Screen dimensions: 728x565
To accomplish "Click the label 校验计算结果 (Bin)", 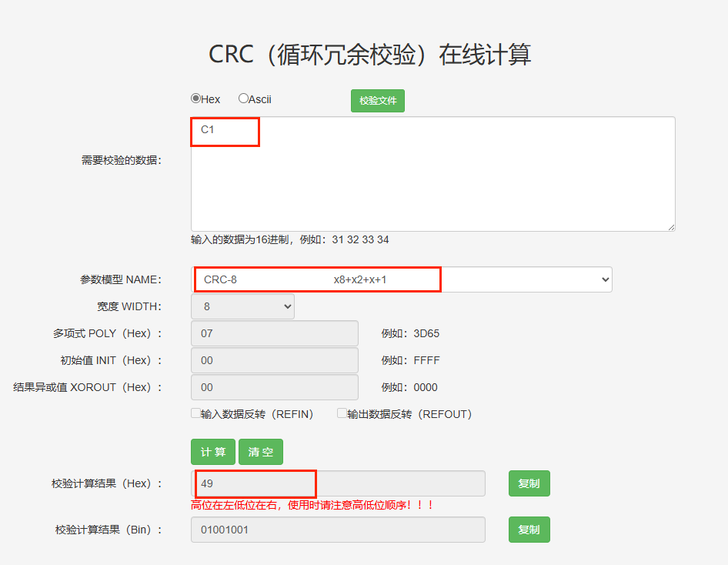I will point(109,530).
